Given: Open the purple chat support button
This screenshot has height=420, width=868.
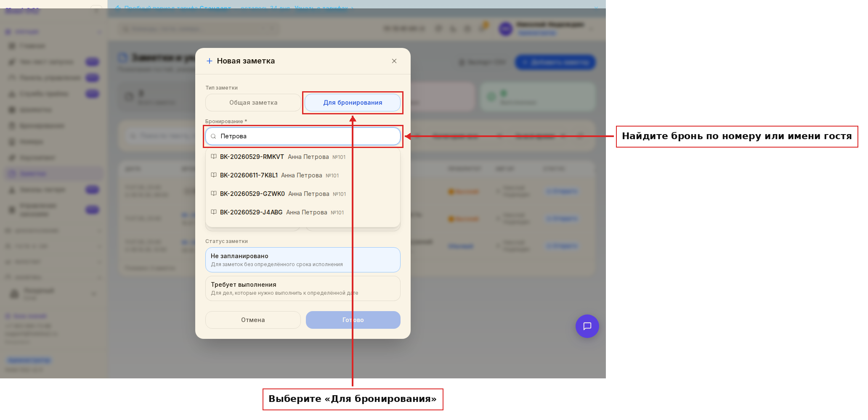Looking at the screenshot, I should pyautogui.click(x=587, y=326).
